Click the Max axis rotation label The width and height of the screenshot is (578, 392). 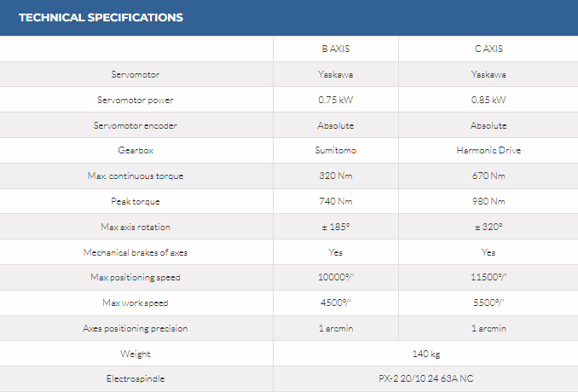136,227
